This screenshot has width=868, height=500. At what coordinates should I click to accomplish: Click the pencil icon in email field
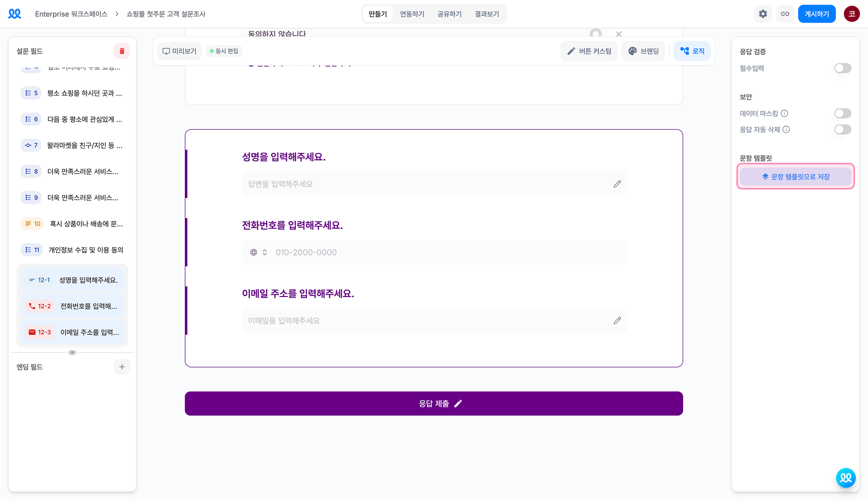pyautogui.click(x=617, y=321)
